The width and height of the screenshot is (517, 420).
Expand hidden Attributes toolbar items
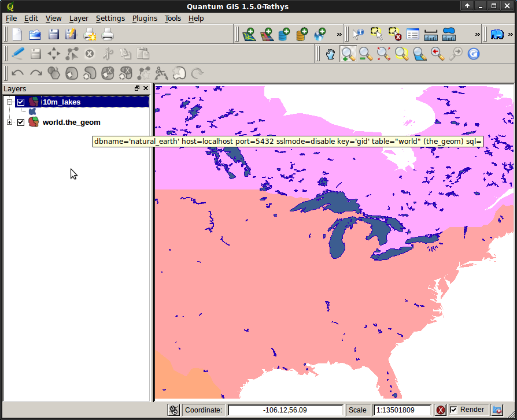tap(477, 34)
